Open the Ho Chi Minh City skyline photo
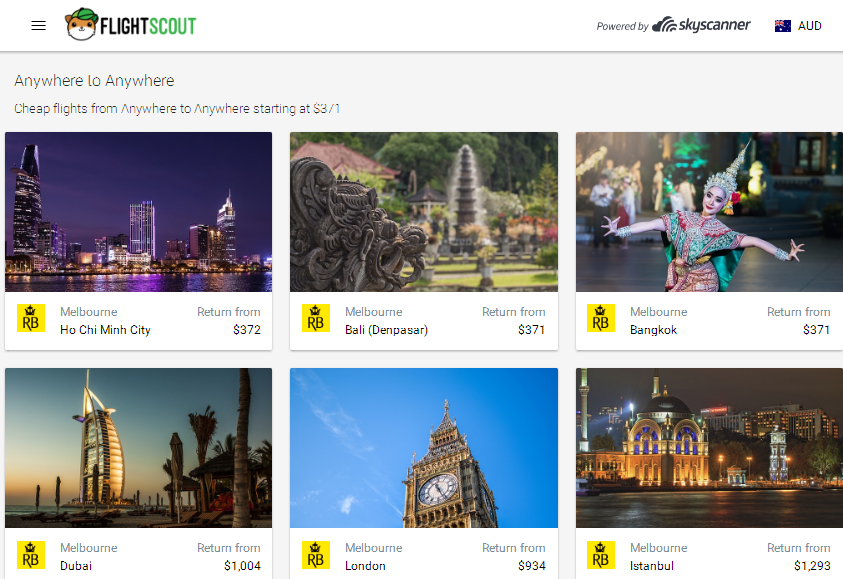The image size is (843, 579). point(139,212)
